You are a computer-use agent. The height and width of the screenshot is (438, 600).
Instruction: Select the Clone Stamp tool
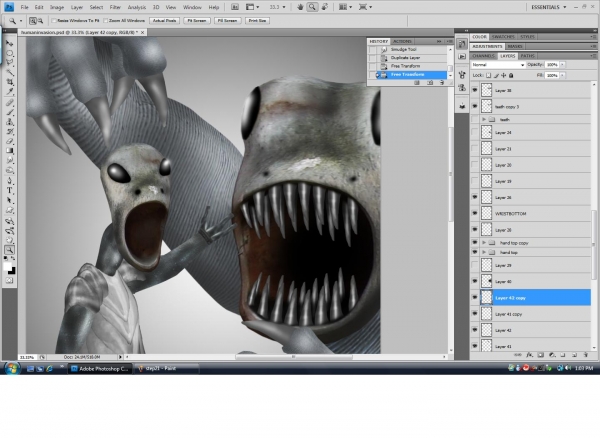pyautogui.click(x=10, y=122)
